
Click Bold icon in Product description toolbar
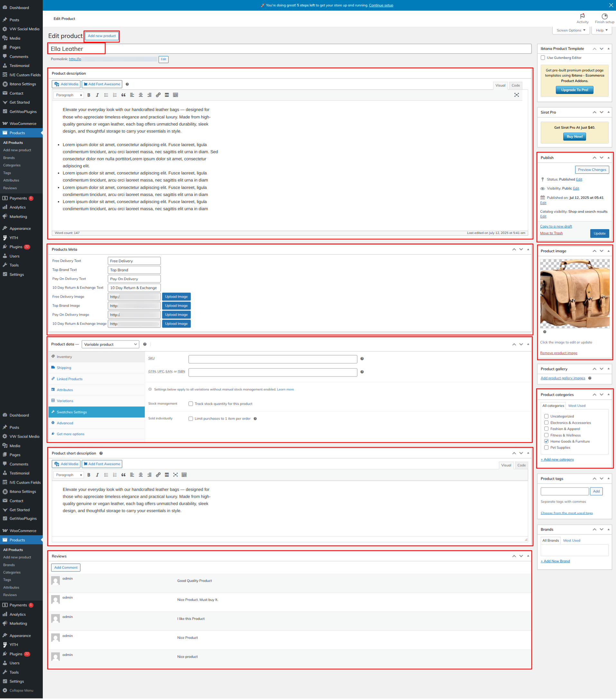89,95
